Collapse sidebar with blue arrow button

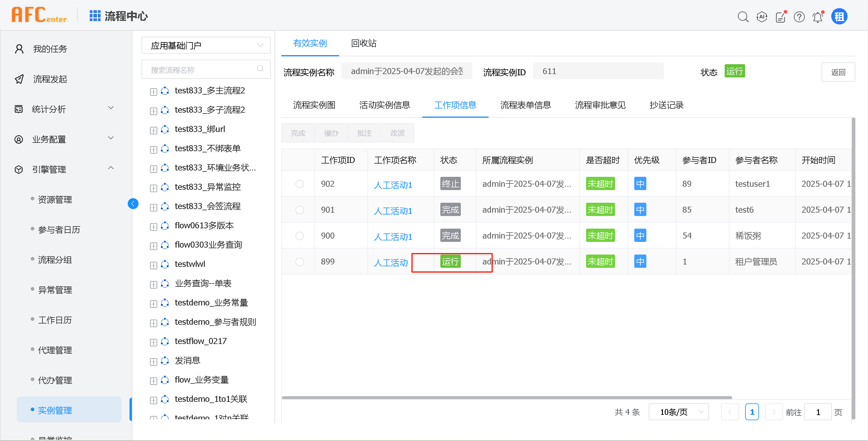pos(133,204)
